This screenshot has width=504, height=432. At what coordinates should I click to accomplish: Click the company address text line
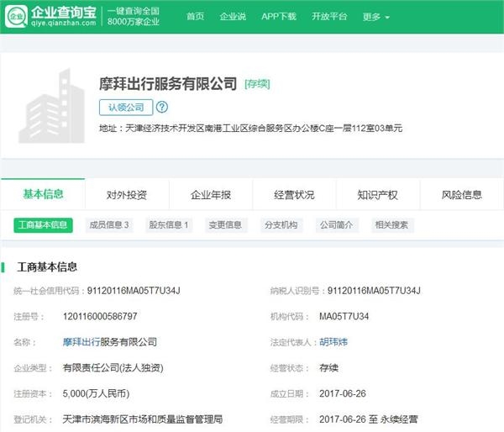pos(250,129)
